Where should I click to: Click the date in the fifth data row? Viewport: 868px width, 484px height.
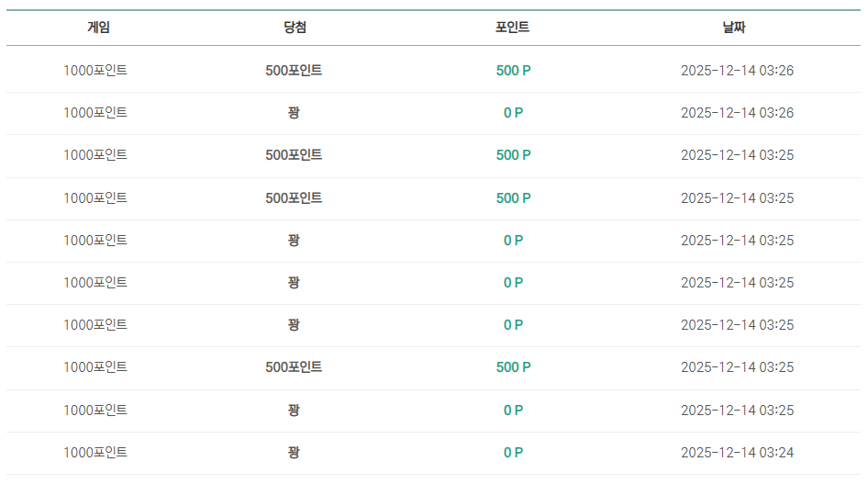737,241
